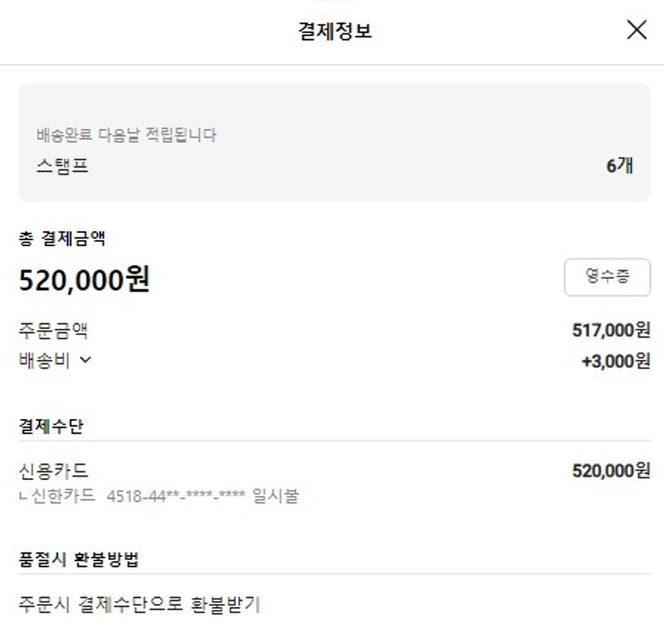Click the 배송비 shipping fee label

[x=44, y=361]
